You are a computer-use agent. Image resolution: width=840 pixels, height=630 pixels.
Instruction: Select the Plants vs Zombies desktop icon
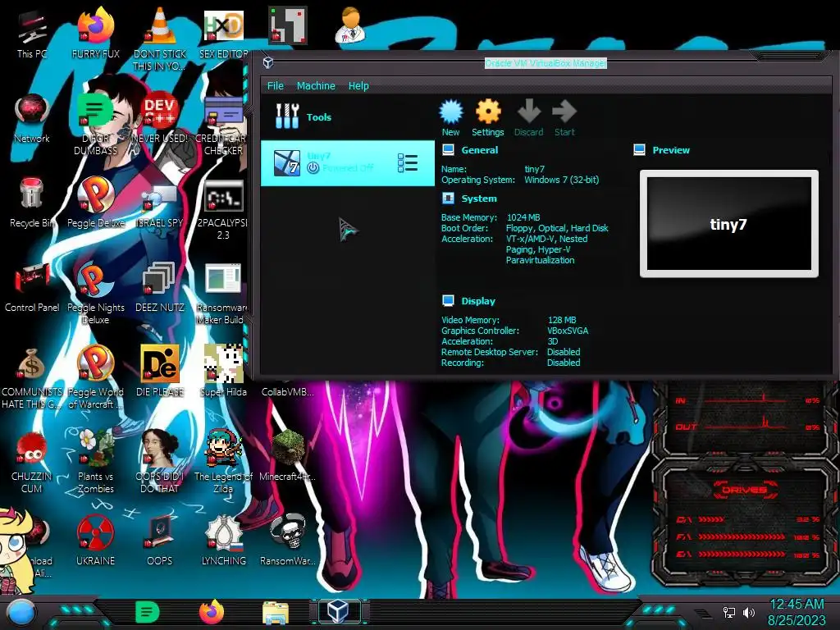click(x=96, y=462)
